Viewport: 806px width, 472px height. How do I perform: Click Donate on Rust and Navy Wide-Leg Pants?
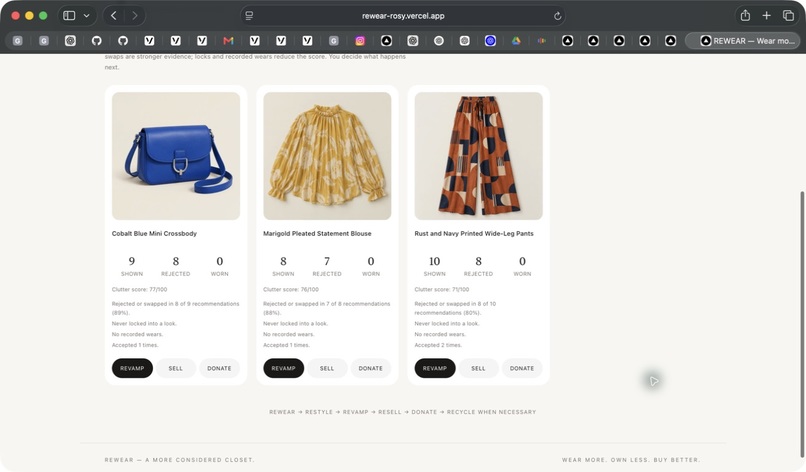[522, 368]
